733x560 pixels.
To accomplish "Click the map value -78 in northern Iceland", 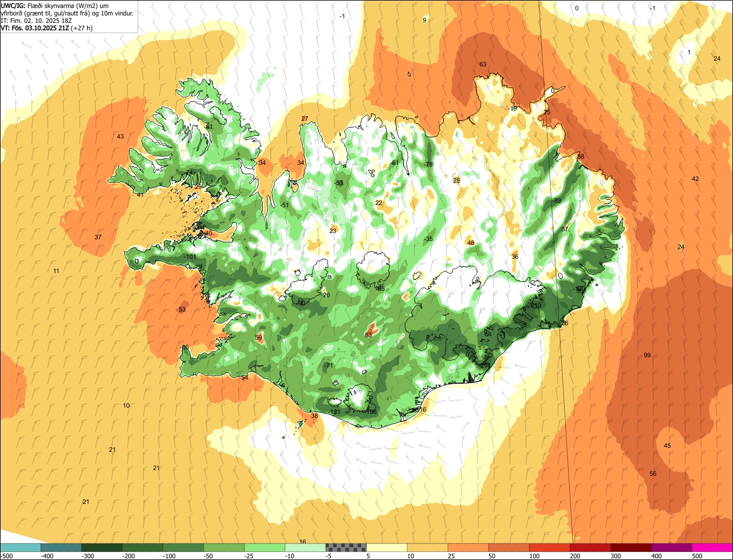I will [428, 165].
